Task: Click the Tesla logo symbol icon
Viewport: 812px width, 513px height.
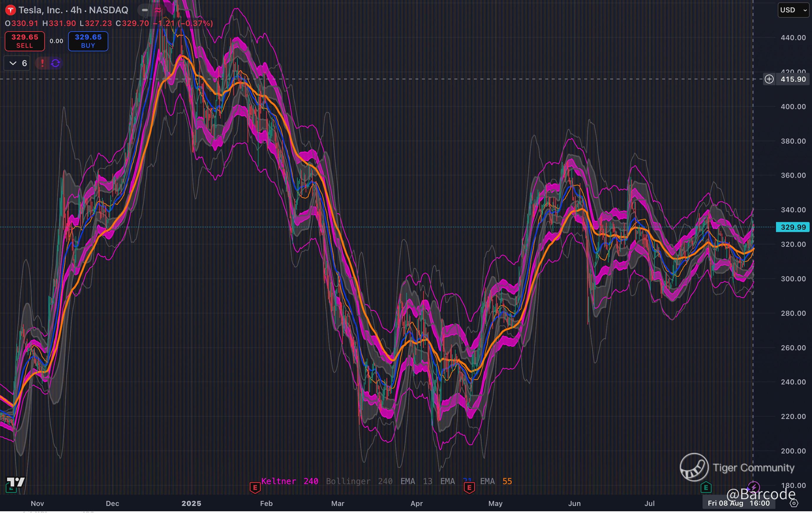Action: (x=10, y=10)
